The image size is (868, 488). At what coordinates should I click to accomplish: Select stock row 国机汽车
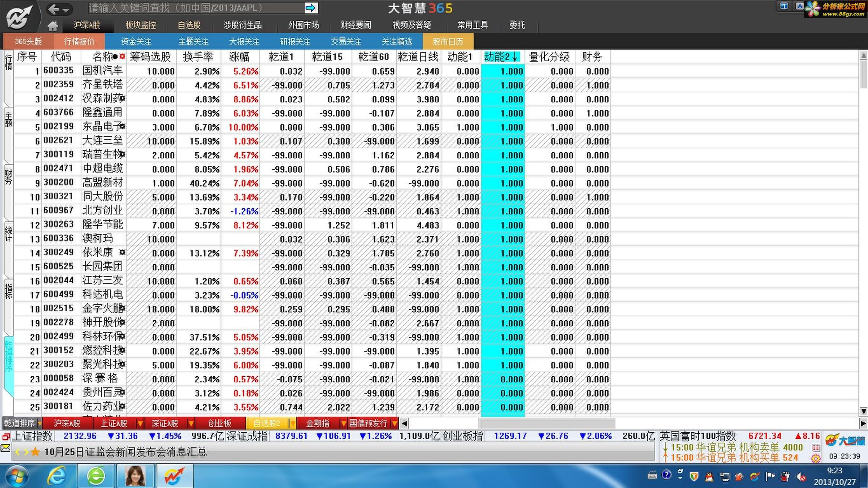pyautogui.click(x=312, y=71)
